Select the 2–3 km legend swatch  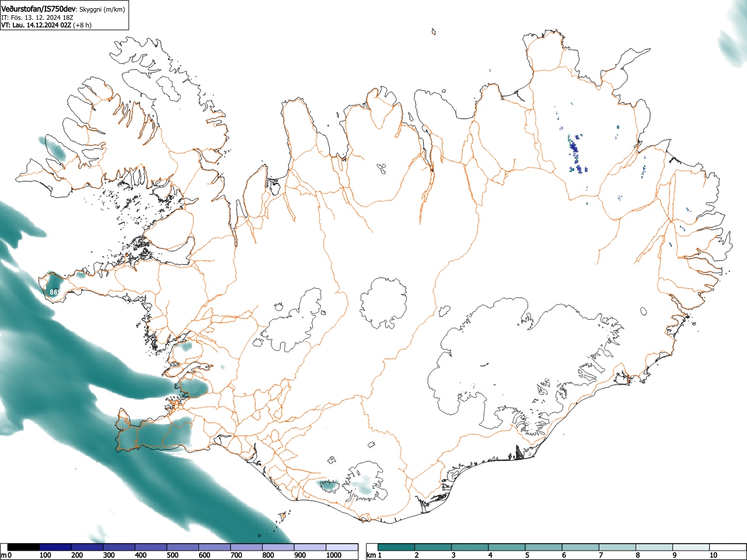tap(433, 547)
